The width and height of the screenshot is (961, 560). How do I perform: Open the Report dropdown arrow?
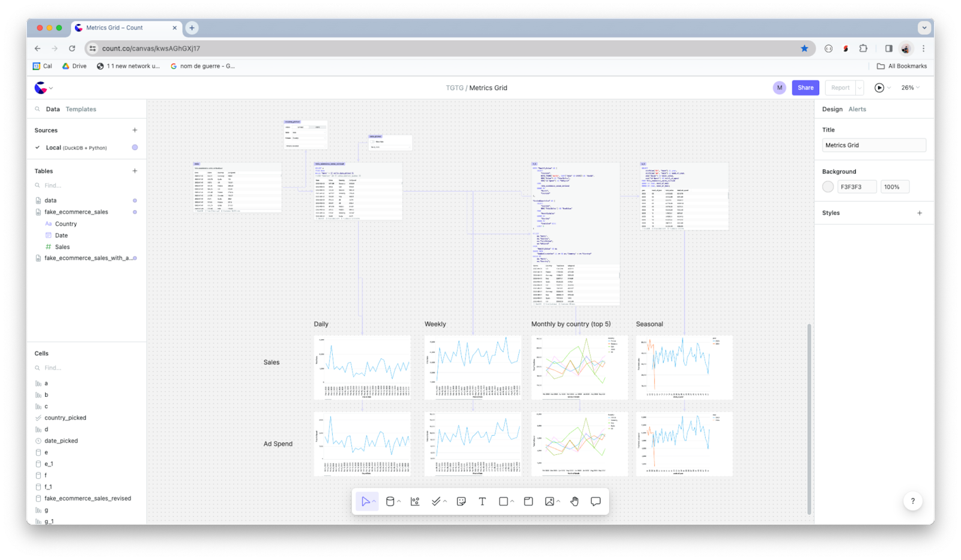[859, 88]
